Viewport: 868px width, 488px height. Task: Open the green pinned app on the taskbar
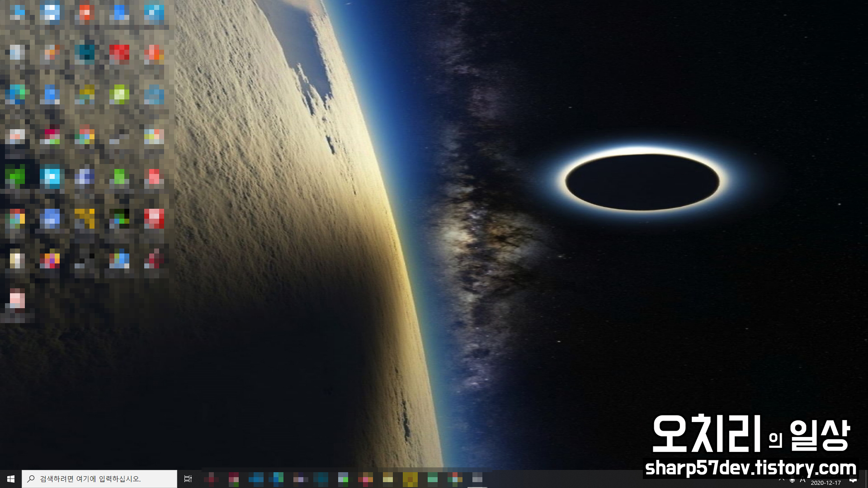point(433,479)
